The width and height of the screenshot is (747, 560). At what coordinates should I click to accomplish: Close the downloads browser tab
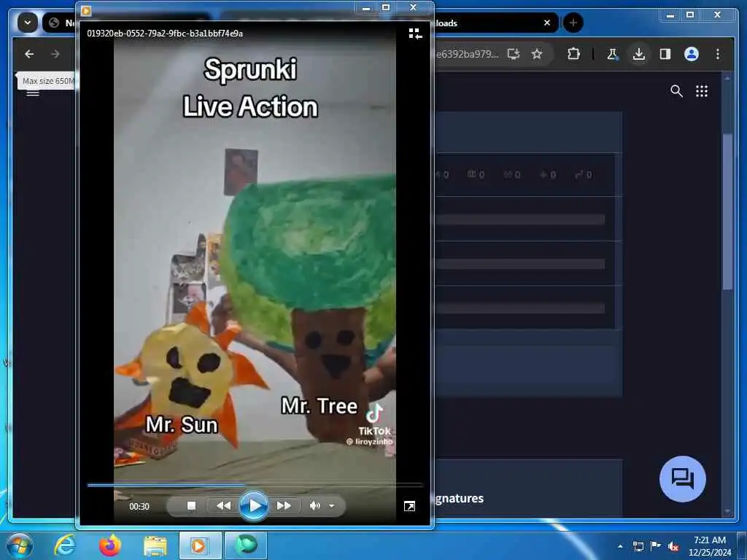point(547,23)
